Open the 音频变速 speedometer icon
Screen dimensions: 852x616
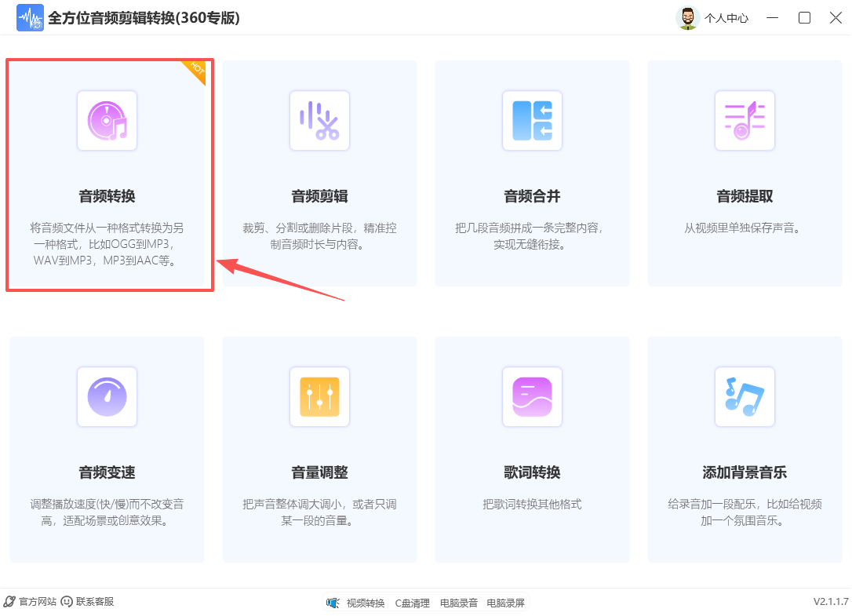(107, 397)
